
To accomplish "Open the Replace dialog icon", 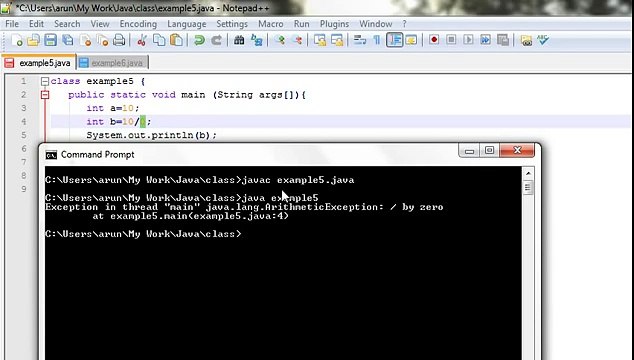I will coord(257,40).
